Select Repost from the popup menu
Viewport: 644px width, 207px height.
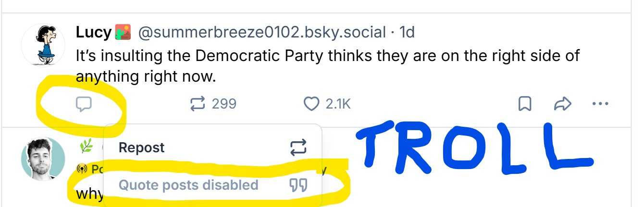[142, 147]
